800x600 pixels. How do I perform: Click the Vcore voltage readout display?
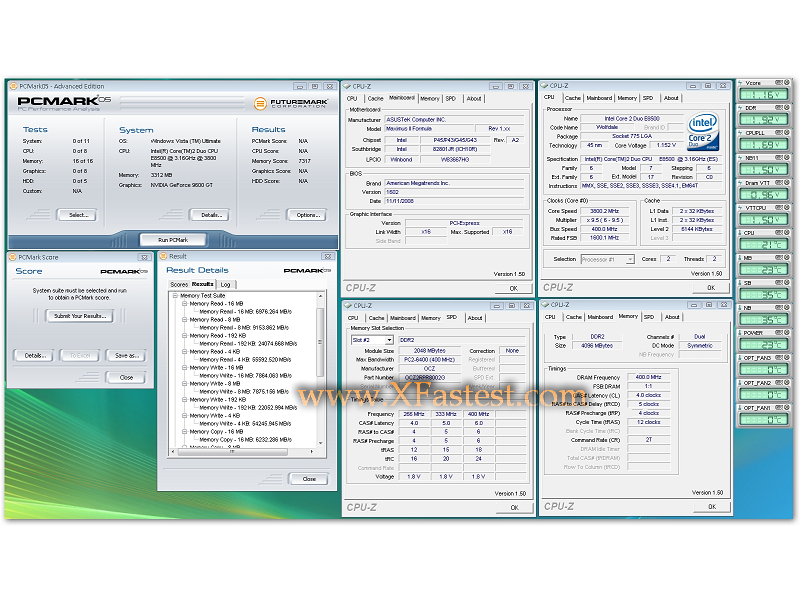764,95
